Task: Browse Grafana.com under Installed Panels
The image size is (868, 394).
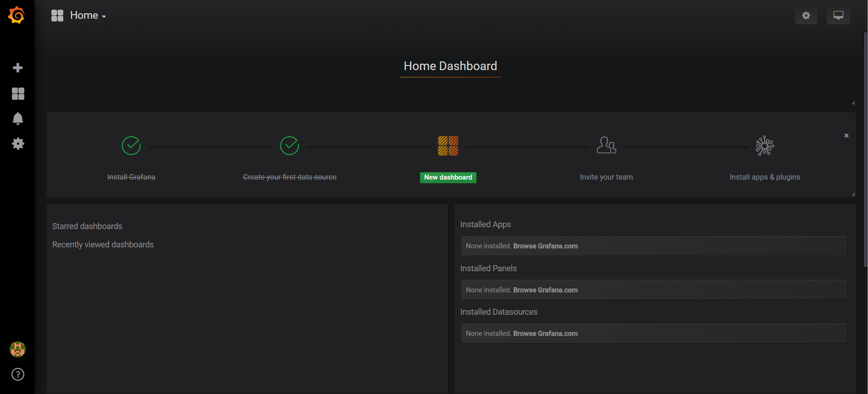Action: (x=545, y=290)
